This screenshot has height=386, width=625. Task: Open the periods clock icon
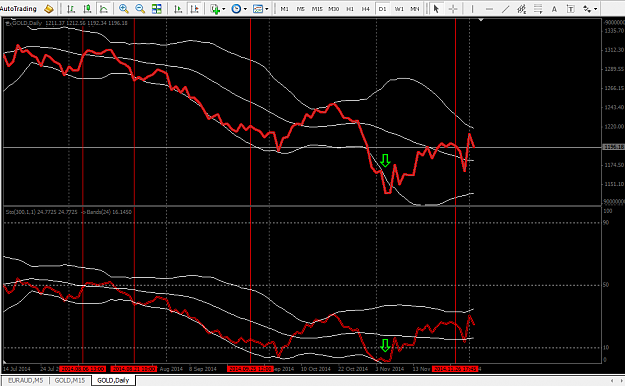236,8
